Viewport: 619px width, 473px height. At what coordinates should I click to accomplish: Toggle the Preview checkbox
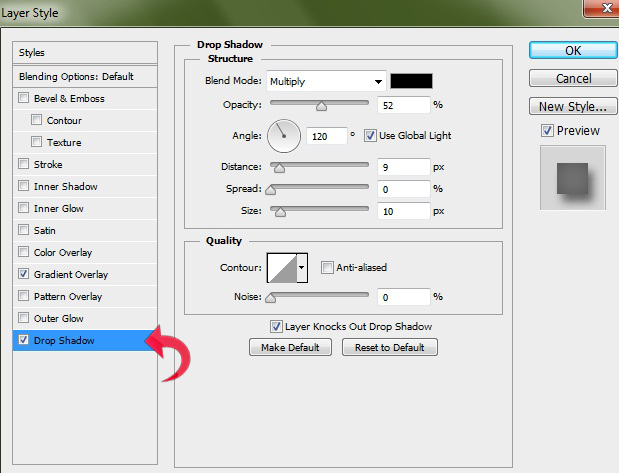[547, 131]
